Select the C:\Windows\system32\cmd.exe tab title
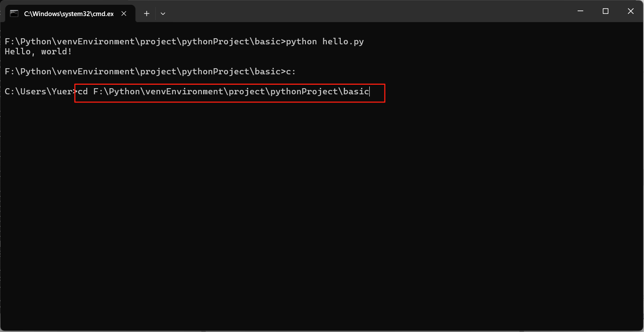The height and width of the screenshot is (332, 644). (69, 13)
